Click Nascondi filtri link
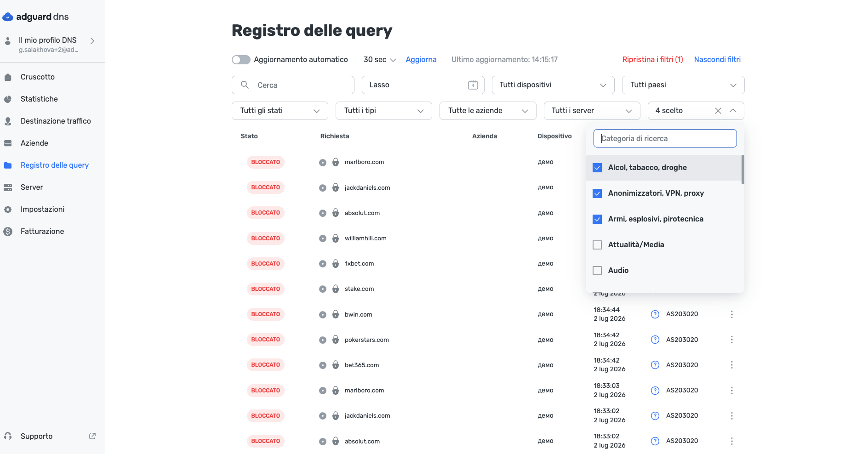The width and height of the screenshot is (868, 454). pyautogui.click(x=717, y=60)
